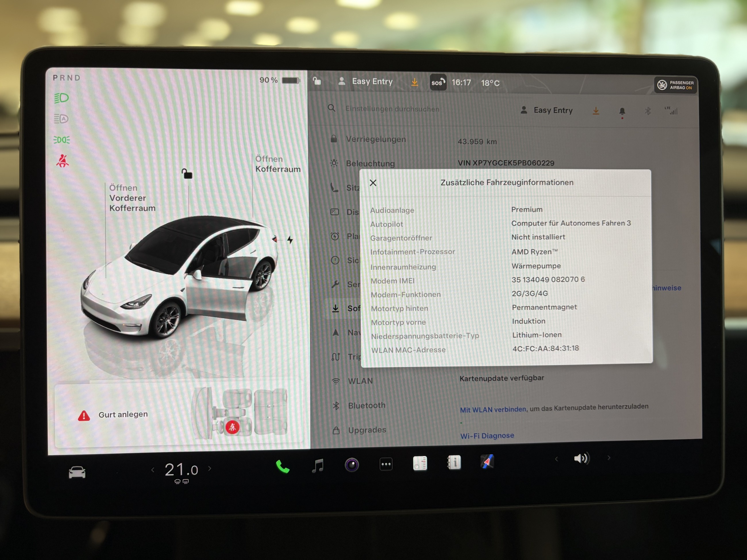Tap the phone icon in bottom bar
The image size is (747, 560).
point(283,466)
